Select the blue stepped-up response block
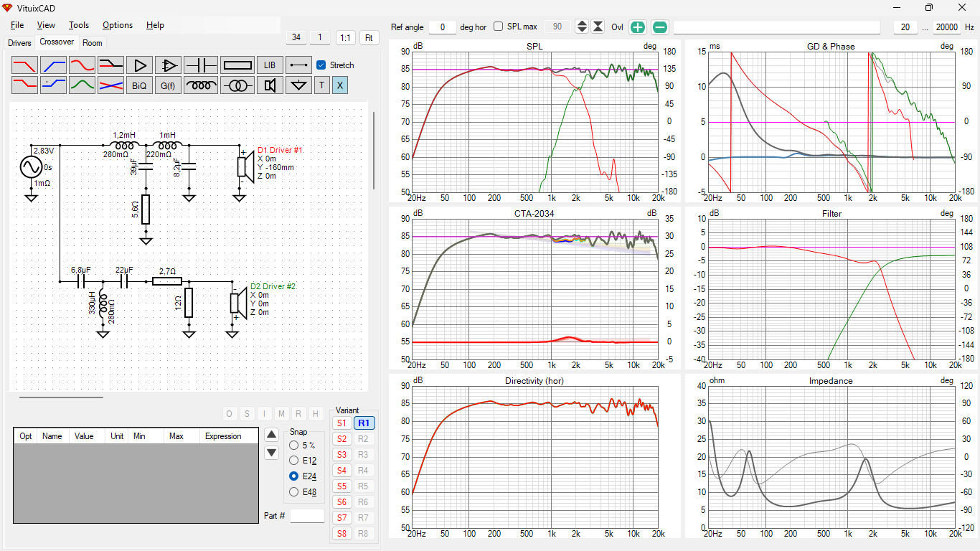Screen dimensions: 980x551 click(x=53, y=85)
